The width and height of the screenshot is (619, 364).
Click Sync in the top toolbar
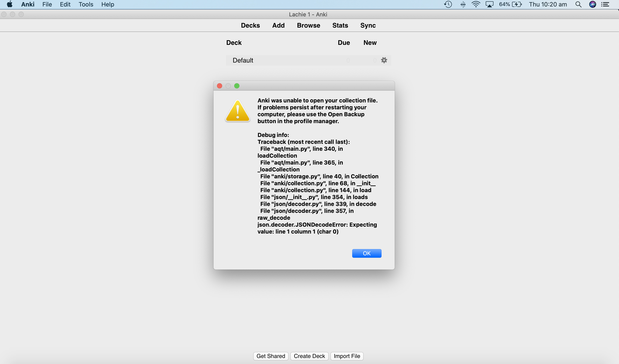tap(368, 25)
